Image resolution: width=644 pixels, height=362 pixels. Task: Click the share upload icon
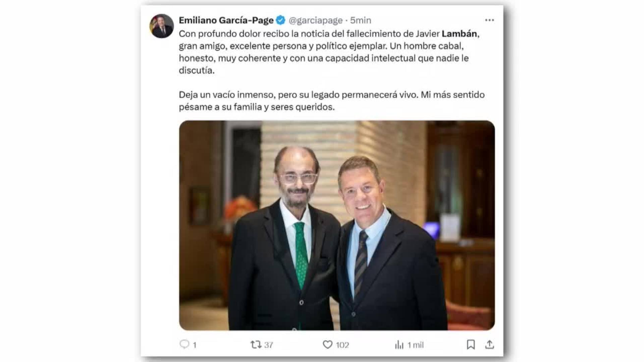point(489,345)
